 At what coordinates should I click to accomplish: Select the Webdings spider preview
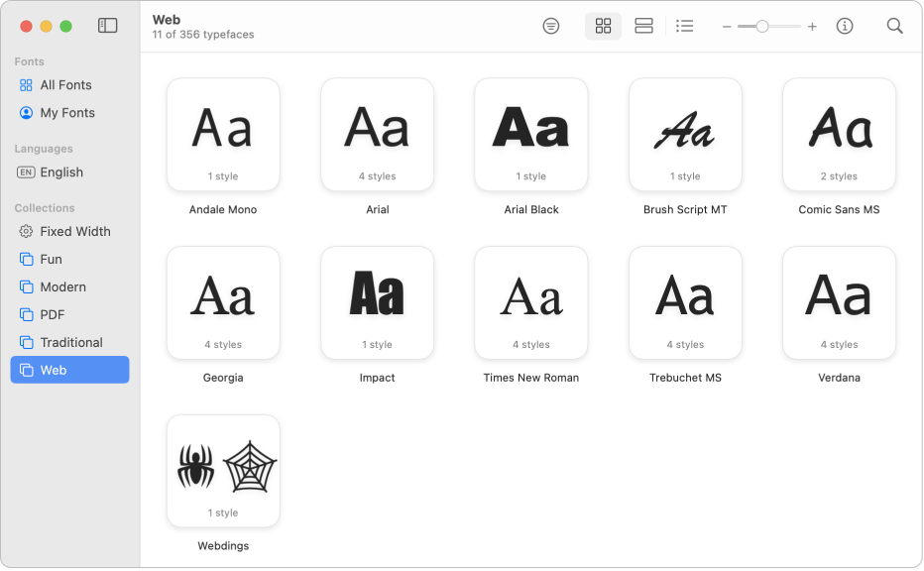[223, 471]
